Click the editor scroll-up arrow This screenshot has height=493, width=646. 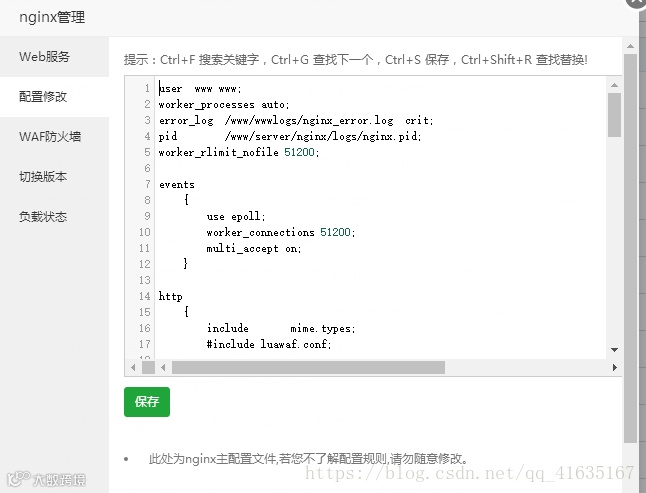tap(614, 85)
